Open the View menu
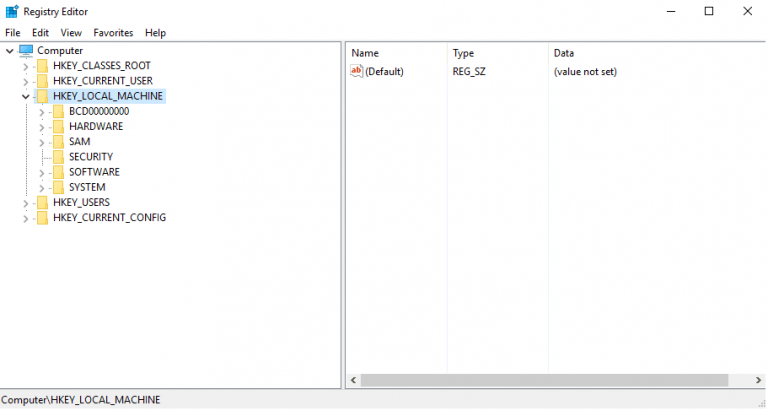This screenshot has height=411, width=768. (x=71, y=33)
